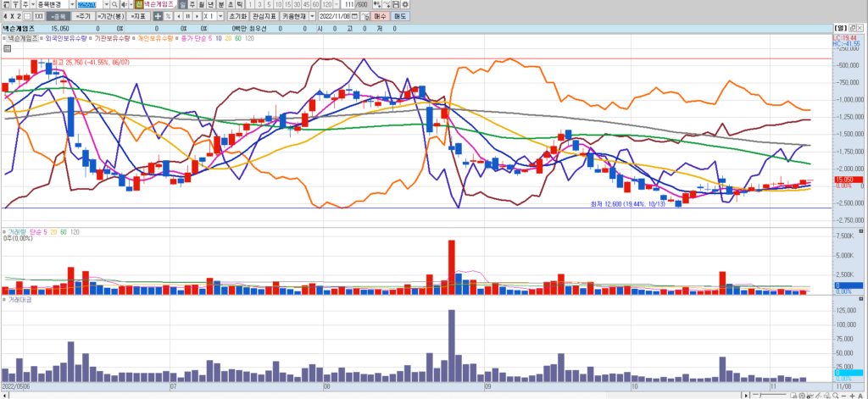This screenshot has width=868, height=399.
Task: Toggle the percent (%) scale button
Action: (x=168, y=16)
